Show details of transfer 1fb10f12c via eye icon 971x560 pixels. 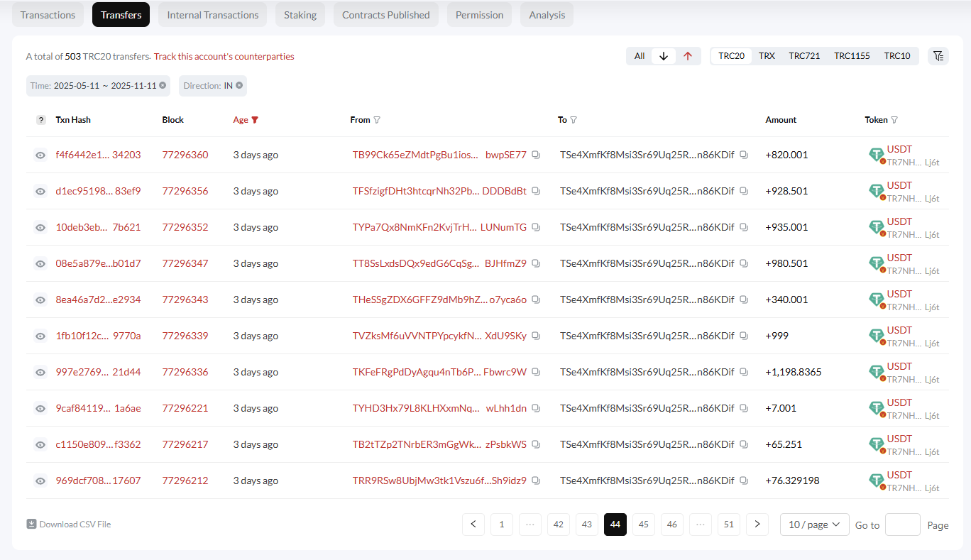[x=40, y=335]
